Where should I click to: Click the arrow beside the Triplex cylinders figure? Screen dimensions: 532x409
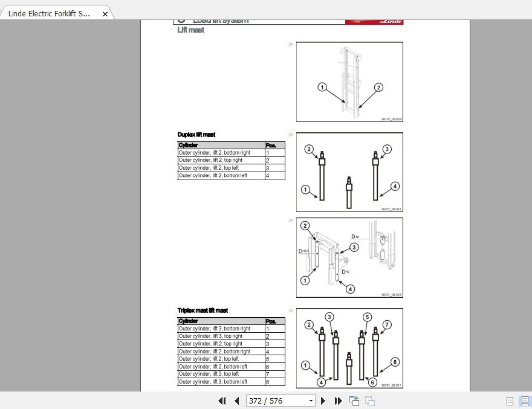[291, 310]
